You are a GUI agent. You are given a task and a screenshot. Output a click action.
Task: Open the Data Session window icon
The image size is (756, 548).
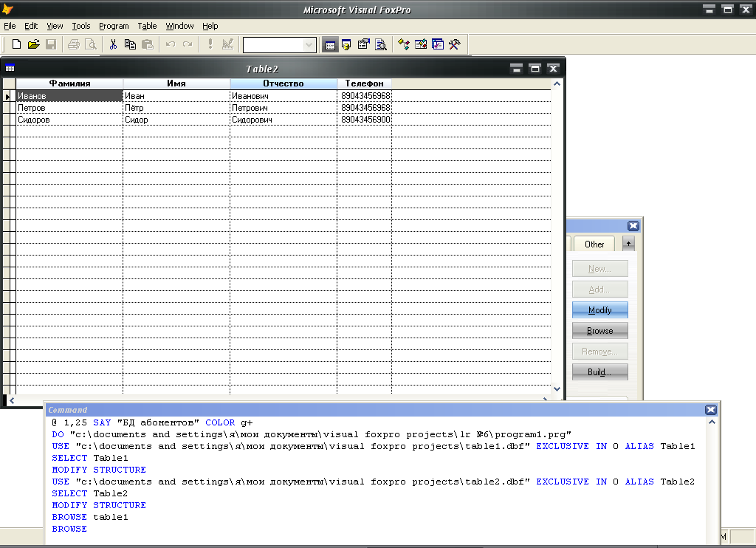[x=346, y=45]
